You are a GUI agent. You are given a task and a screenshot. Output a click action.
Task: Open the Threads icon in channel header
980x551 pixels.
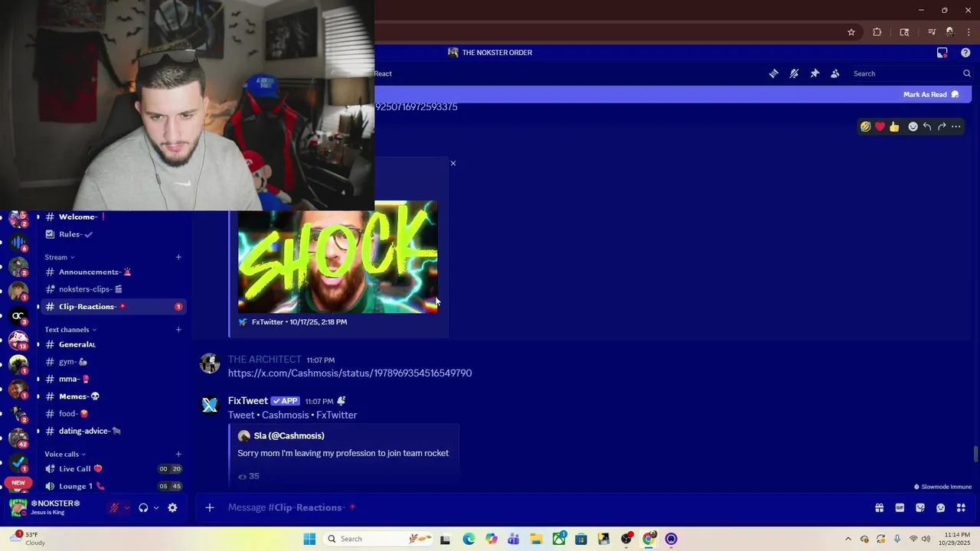click(773, 73)
